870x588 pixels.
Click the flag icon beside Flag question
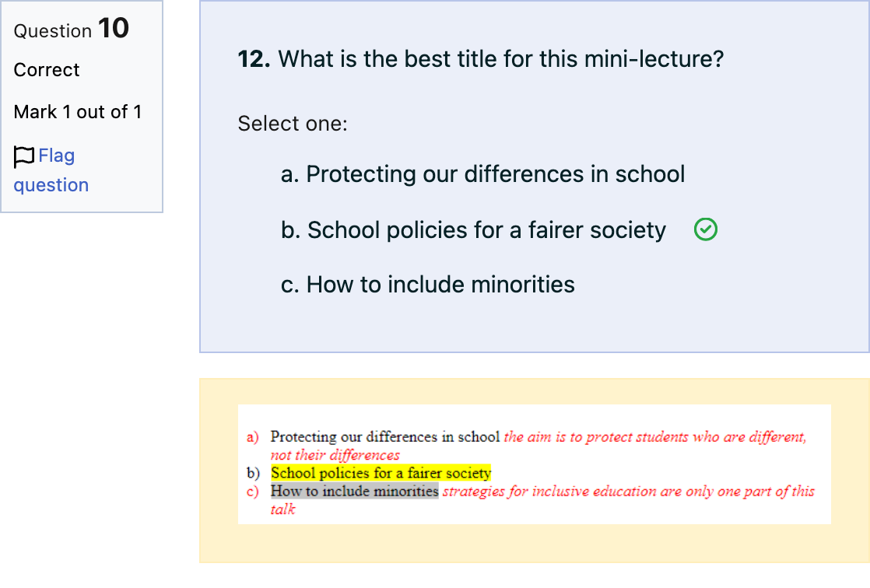coord(24,156)
